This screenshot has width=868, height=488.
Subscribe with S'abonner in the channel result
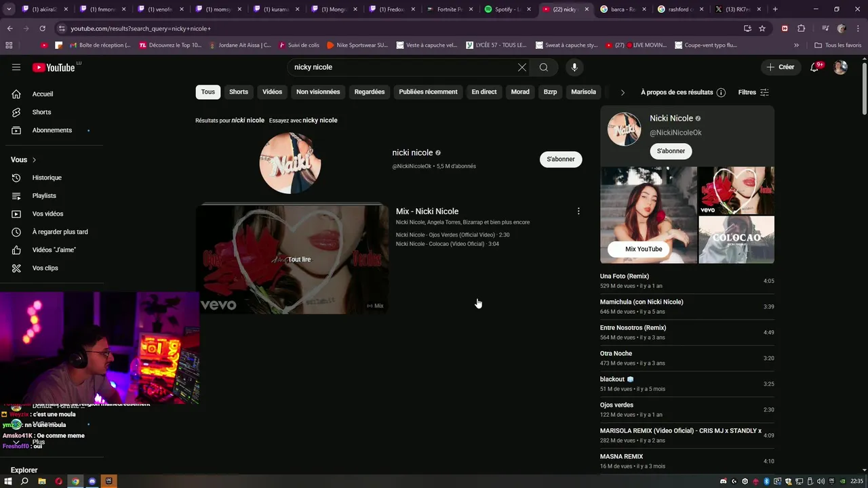[561, 159]
